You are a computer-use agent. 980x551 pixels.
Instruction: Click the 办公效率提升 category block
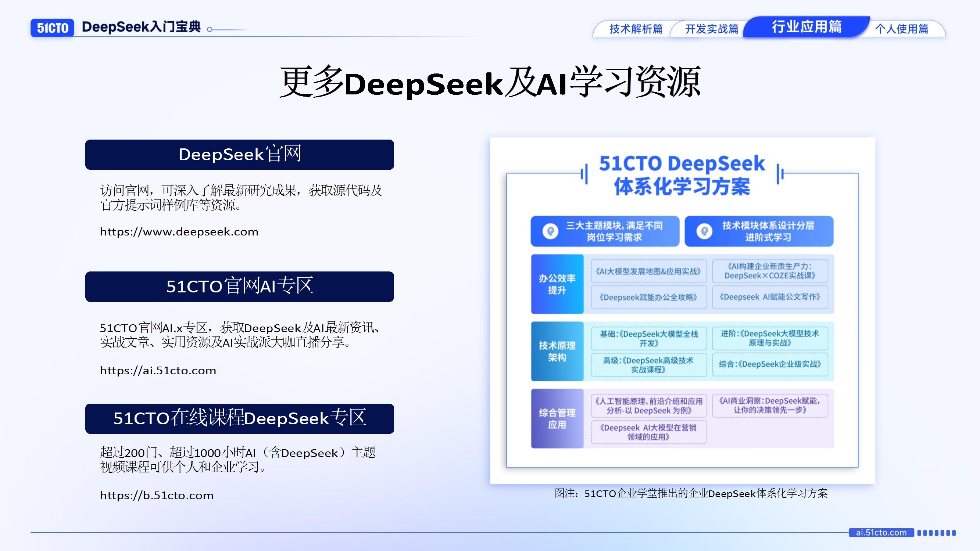coord(557,284)
